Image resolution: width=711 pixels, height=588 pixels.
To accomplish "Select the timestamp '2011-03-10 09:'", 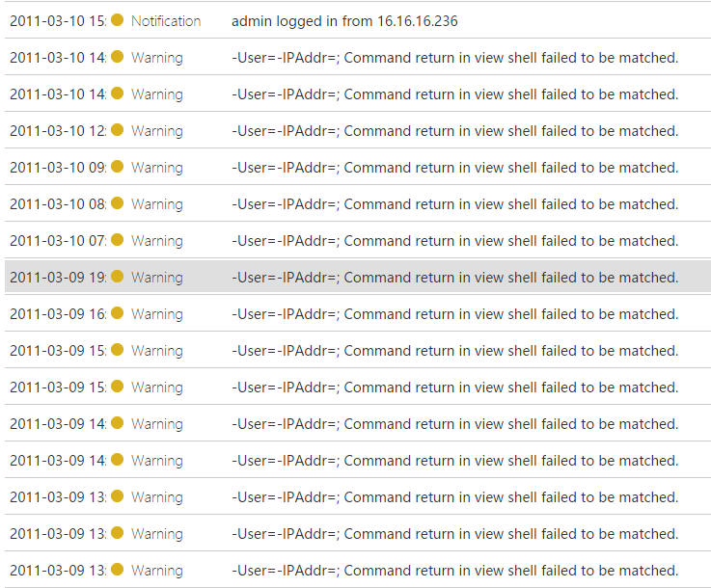I will pyautogui.click(x=58, y=168).
